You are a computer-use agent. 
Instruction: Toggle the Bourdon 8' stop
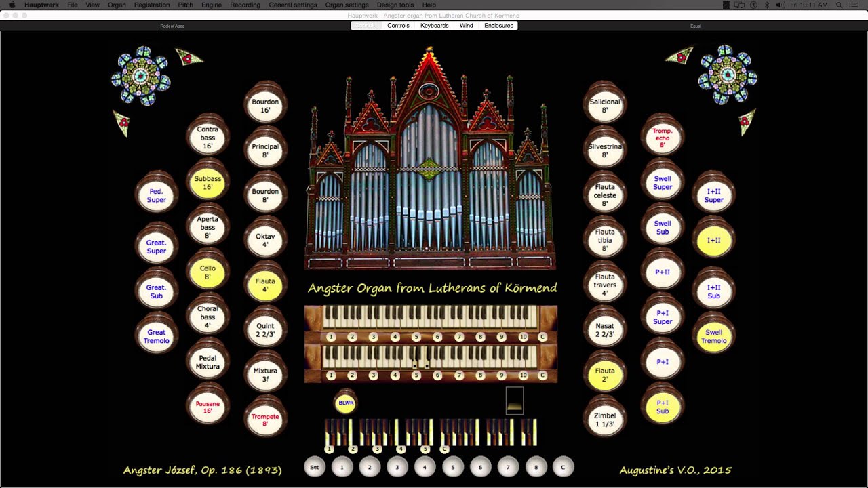265,195
